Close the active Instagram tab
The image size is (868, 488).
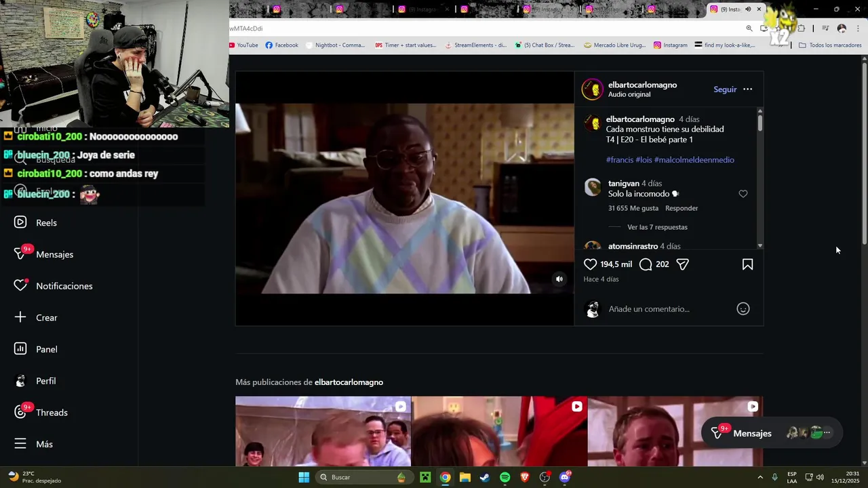click(759, 9)
